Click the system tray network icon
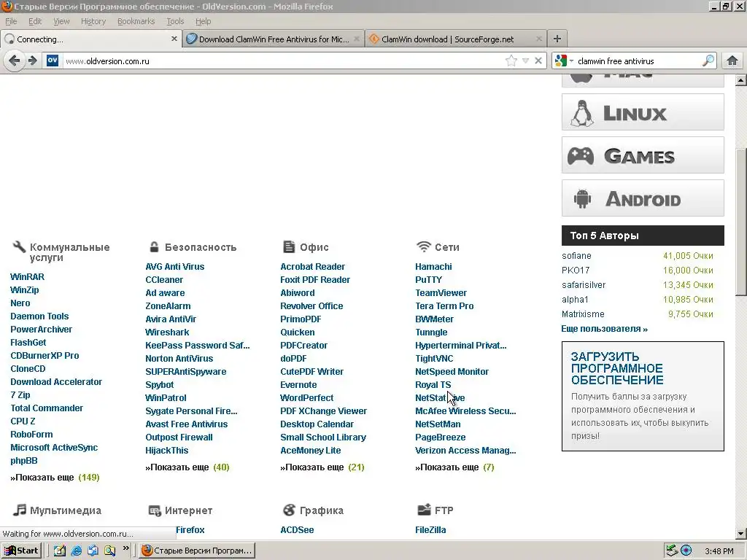Image resolution: width=747 pixels, height=560 pixels. point(672,551)
